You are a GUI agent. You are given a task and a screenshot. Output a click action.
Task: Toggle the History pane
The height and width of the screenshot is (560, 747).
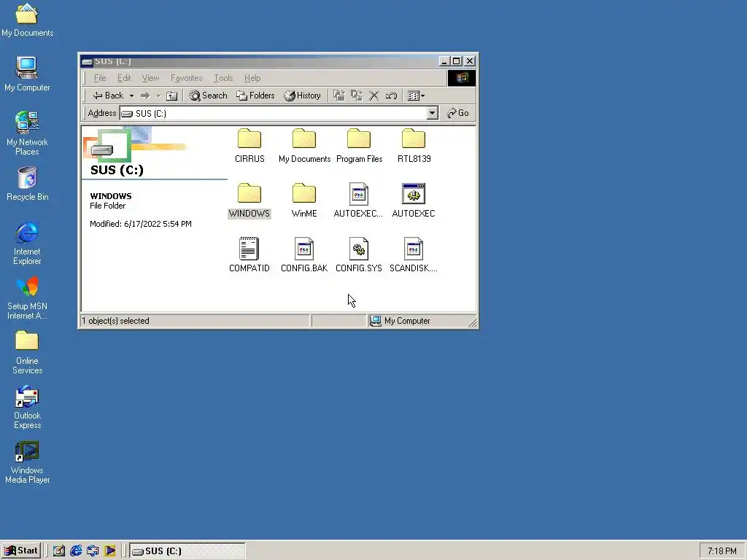[302, 96]
